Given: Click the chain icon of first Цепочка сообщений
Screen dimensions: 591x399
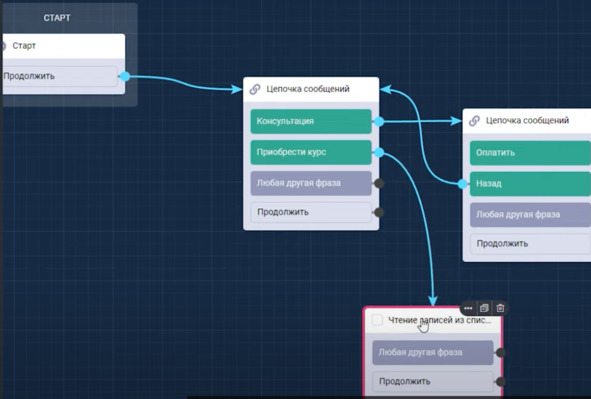Looking at the screenshot, I should pyautogui.click(x=255, y=89).
